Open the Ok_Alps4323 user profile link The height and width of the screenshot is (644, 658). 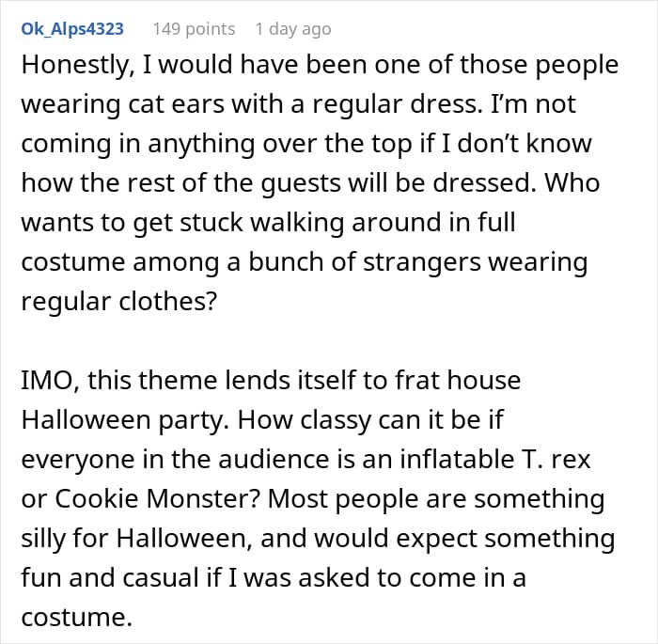(72, 28)
